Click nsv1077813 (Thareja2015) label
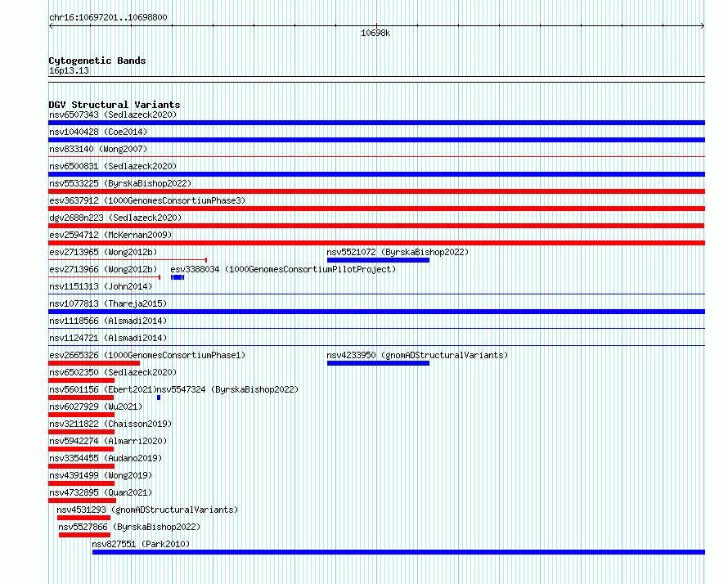The image size is (728, 584). click(x=108, y=303)
